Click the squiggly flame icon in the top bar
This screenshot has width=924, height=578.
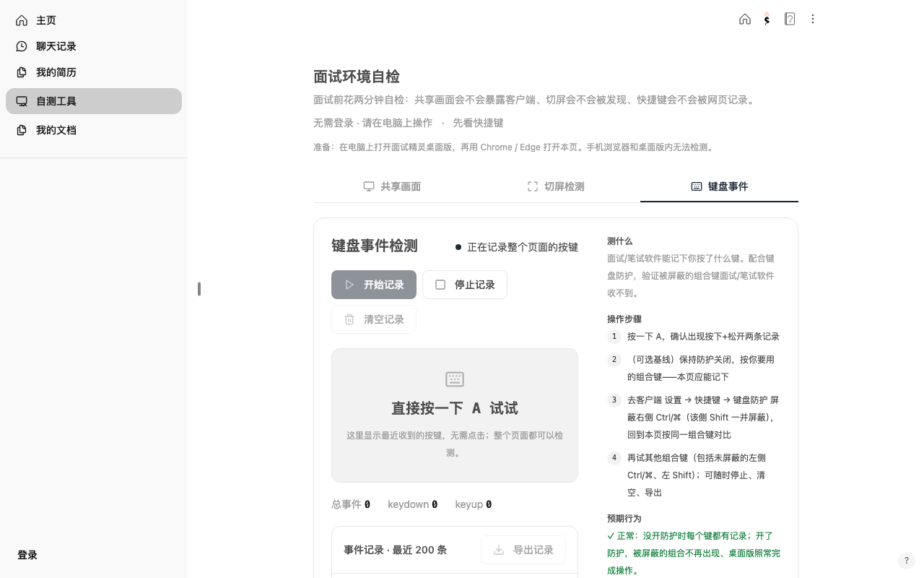coord(767,20)
